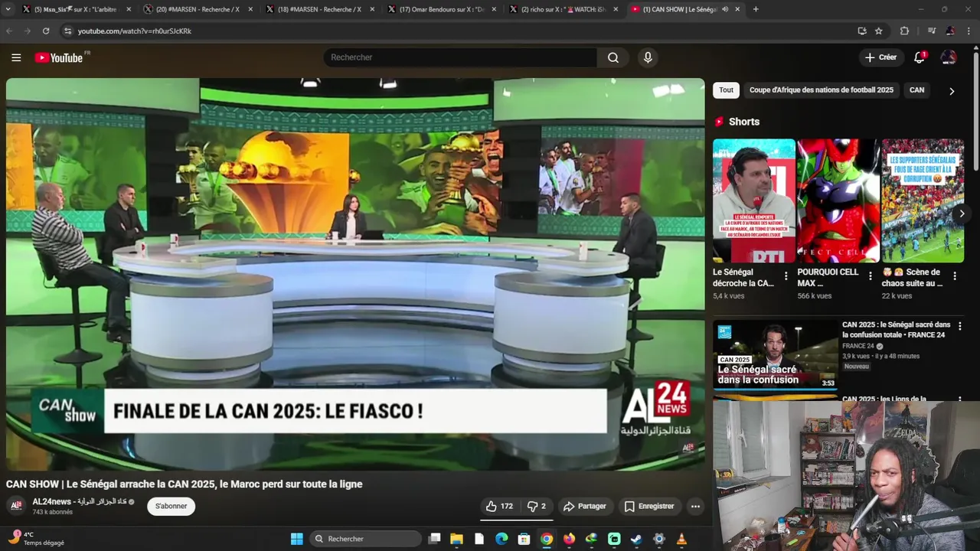Show next topic chips with the arrow
This screenshot has height=551, width=980.
coord(952,91)
